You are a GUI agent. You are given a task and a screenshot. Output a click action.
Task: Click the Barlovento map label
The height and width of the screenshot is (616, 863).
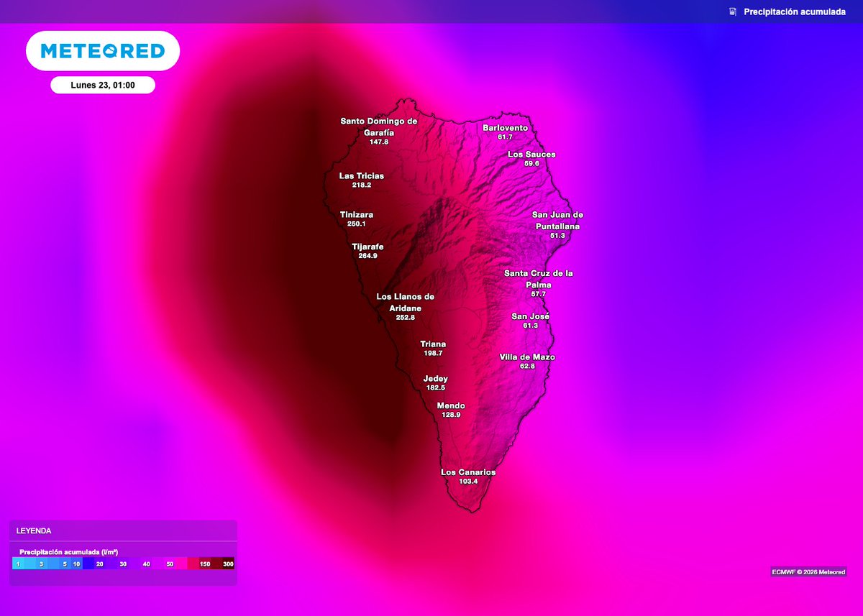(505, 128)
